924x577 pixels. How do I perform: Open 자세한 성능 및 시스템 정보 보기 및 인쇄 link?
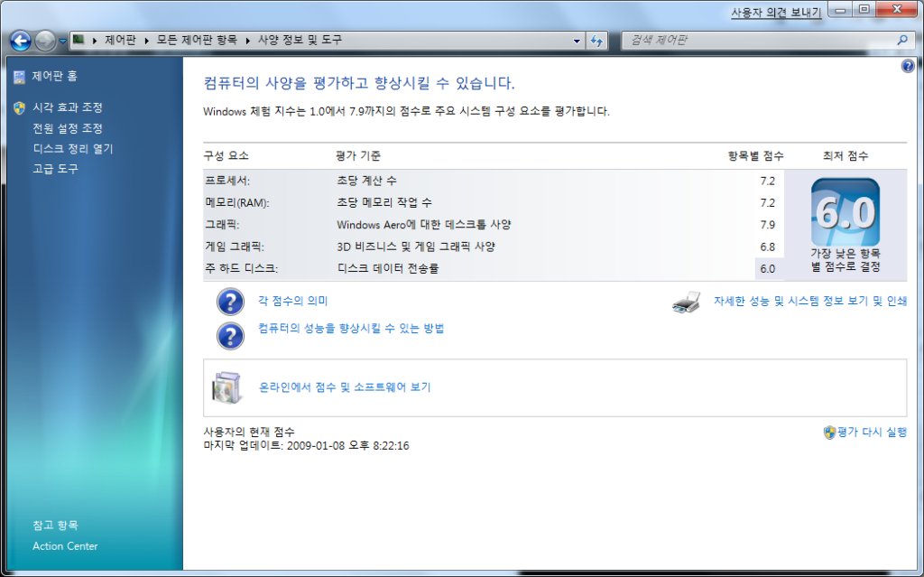(x=810, y=301)
